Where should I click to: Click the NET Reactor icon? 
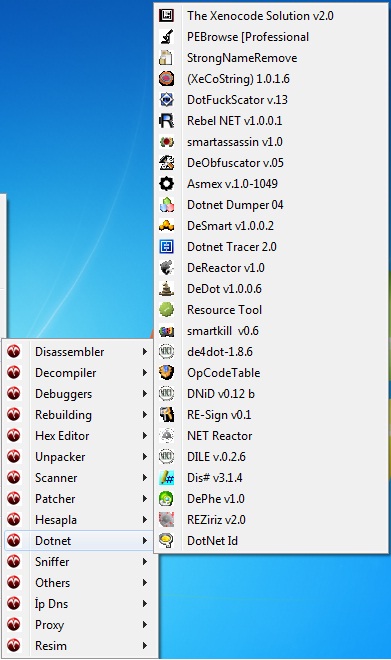pyautogui.click(x=167, y=436)
